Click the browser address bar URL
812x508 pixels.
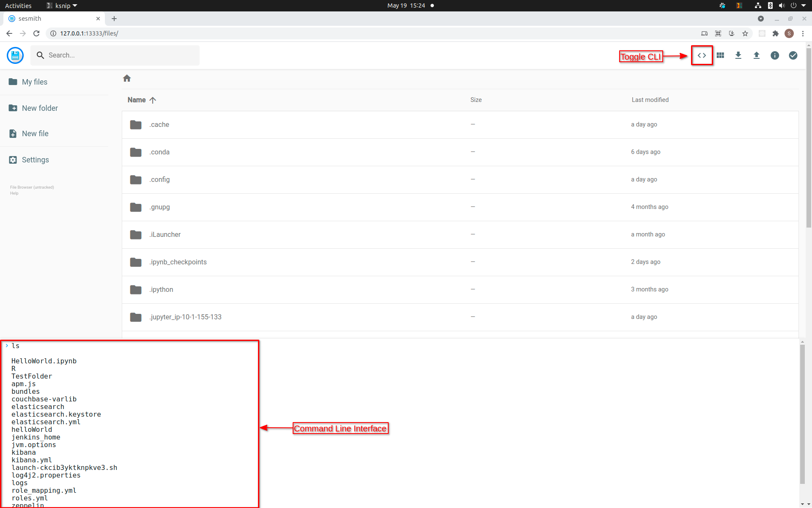[x=89, y=33]
